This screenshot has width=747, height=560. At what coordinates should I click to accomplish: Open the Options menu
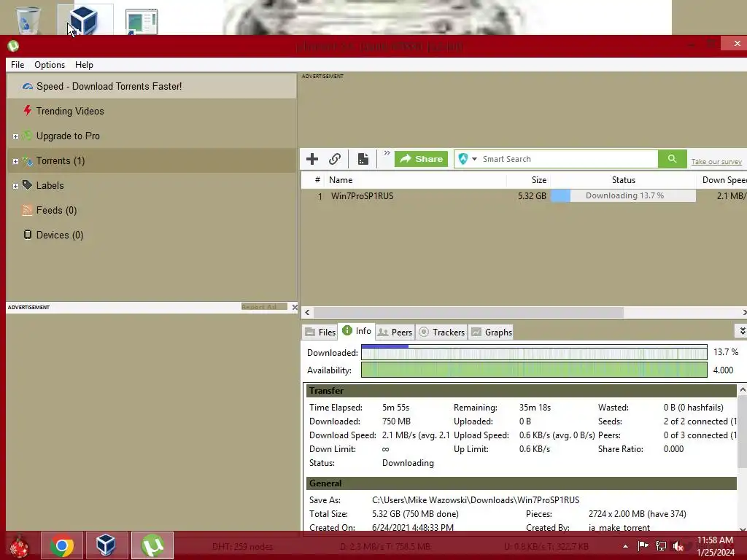point(50,65)
